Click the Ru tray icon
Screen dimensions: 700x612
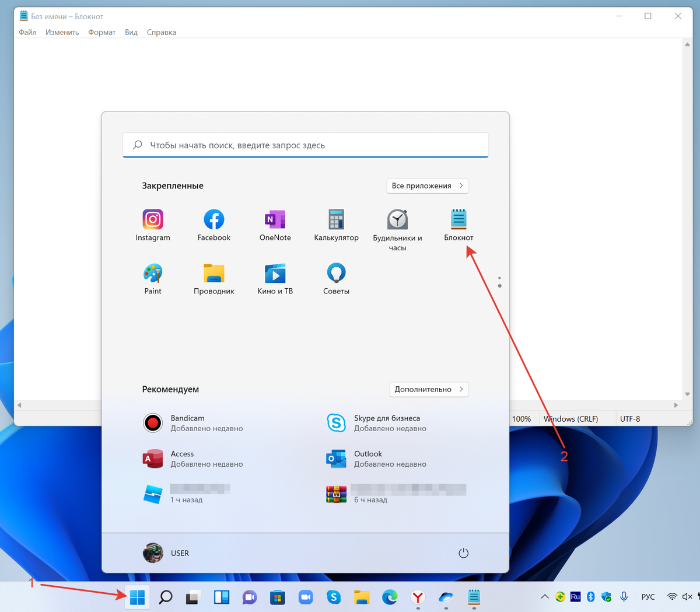point(575,597)
